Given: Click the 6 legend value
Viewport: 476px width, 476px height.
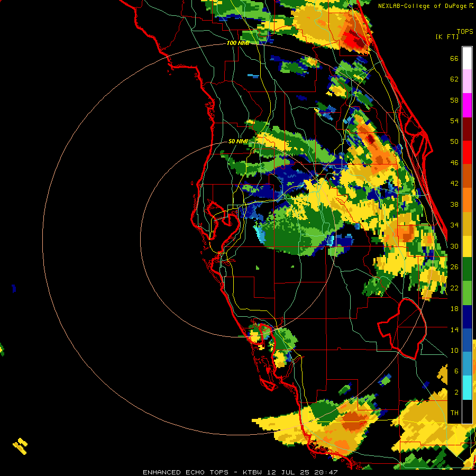Looking at the screenshot, I should pyautogui.click(x=456, y=371).
